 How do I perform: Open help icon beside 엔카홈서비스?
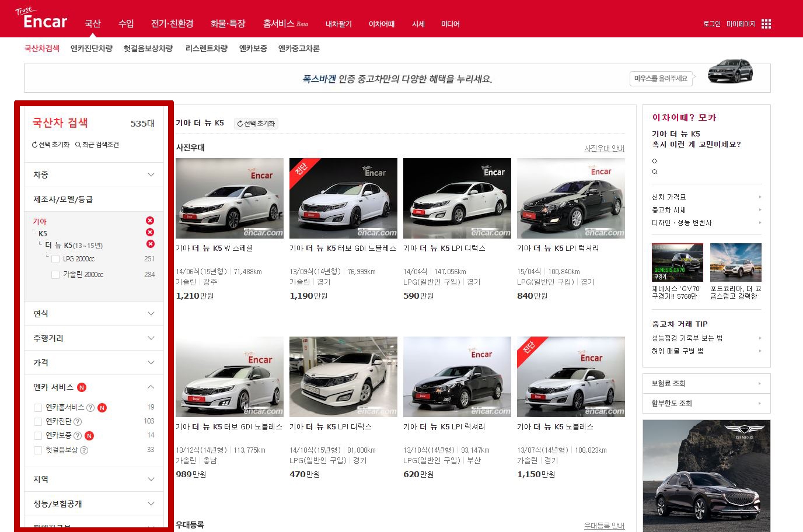tap(90, 408)
